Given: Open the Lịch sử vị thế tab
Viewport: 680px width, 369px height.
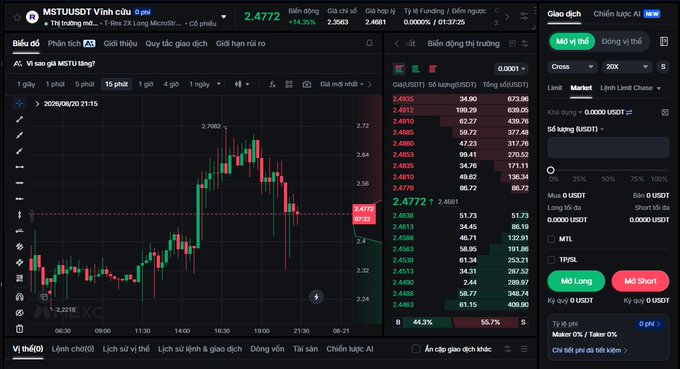Looking at the screenshot, I should coord(126,349).
